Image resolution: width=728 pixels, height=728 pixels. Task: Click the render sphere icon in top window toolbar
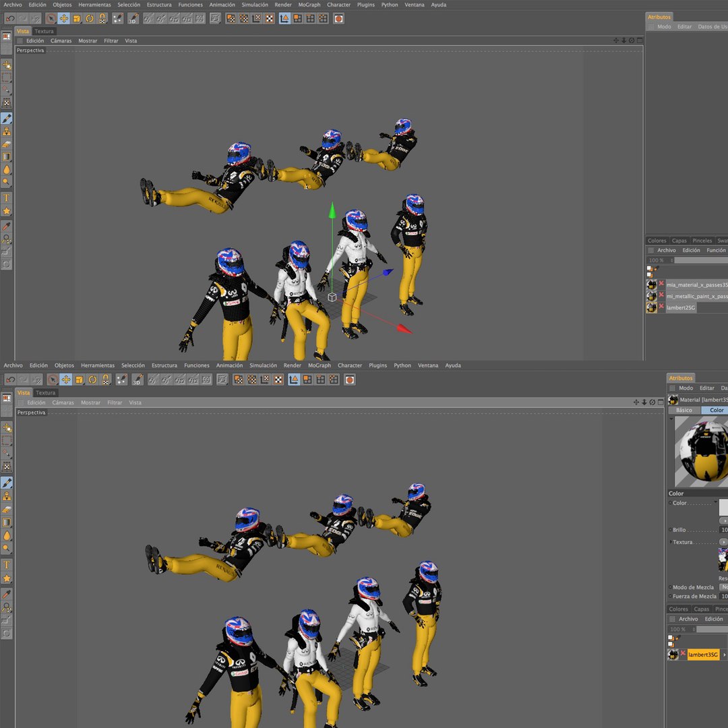point(339,19)
